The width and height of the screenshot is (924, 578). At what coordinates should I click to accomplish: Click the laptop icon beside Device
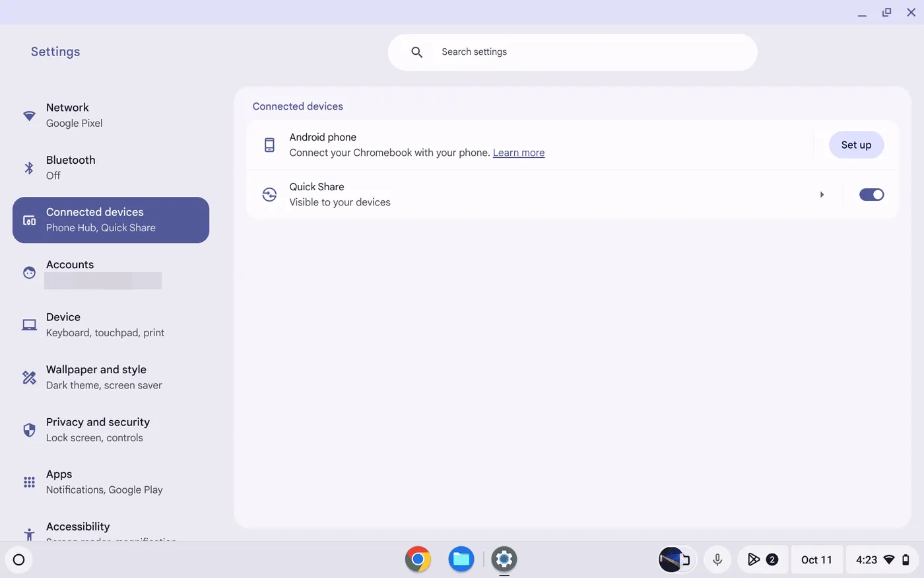(29, 325)
